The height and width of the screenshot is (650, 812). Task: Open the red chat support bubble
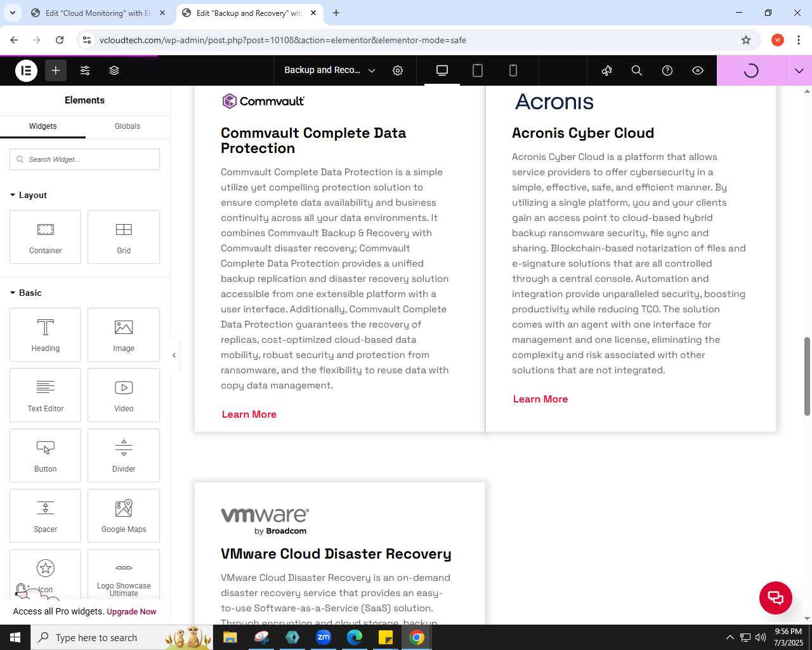pos(776,598)
